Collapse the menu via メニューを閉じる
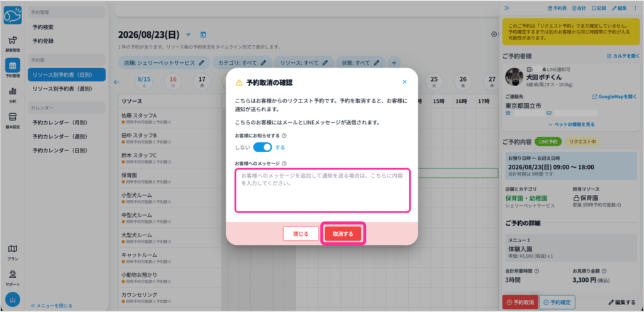644x312 pixels. click(x=52, y=306)
